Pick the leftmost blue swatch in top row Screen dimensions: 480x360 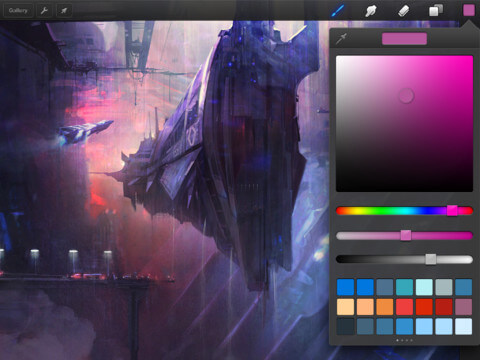coord(345,287)
